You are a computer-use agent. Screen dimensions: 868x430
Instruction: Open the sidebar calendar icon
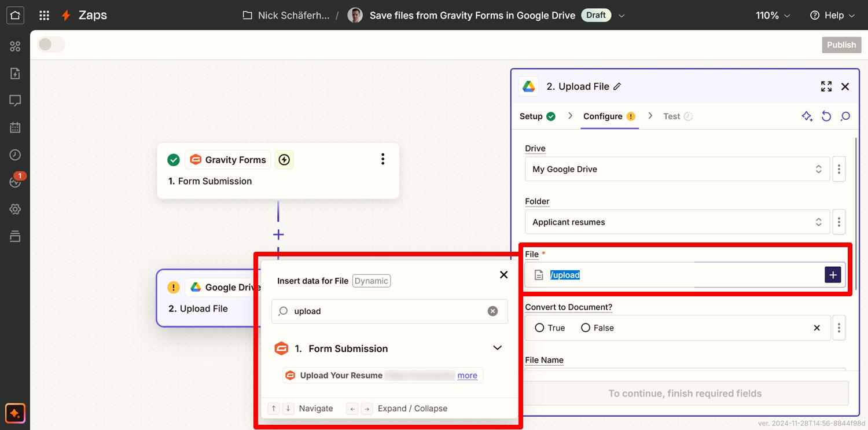click(15, 128)
